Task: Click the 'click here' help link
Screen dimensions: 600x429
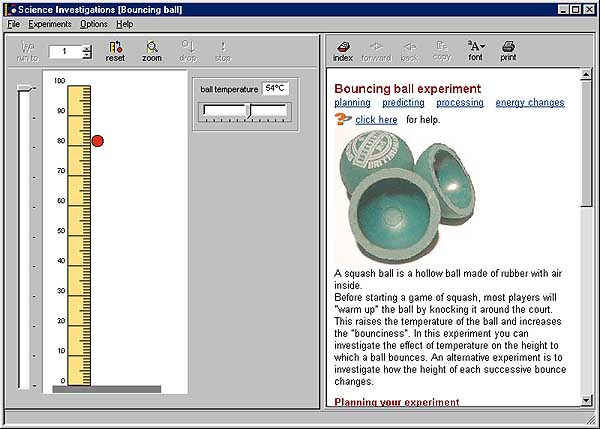Action: 376,120
